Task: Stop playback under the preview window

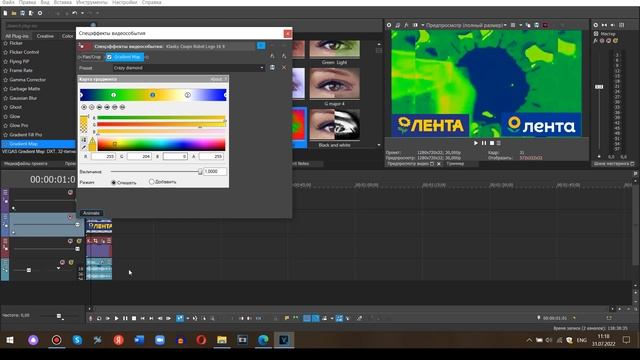Action: pos(492,143)
